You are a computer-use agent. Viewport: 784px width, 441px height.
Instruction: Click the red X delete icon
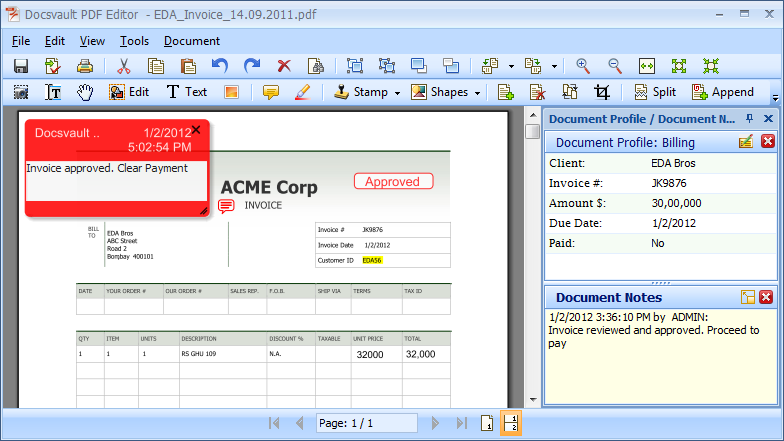click(x=284, y=66)
